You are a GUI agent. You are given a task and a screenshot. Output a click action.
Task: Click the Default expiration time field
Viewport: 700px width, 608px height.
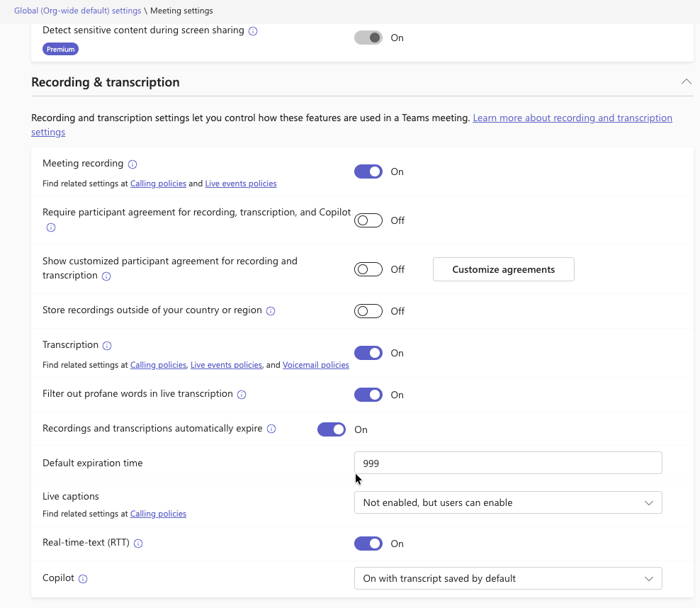pos(508,463)
